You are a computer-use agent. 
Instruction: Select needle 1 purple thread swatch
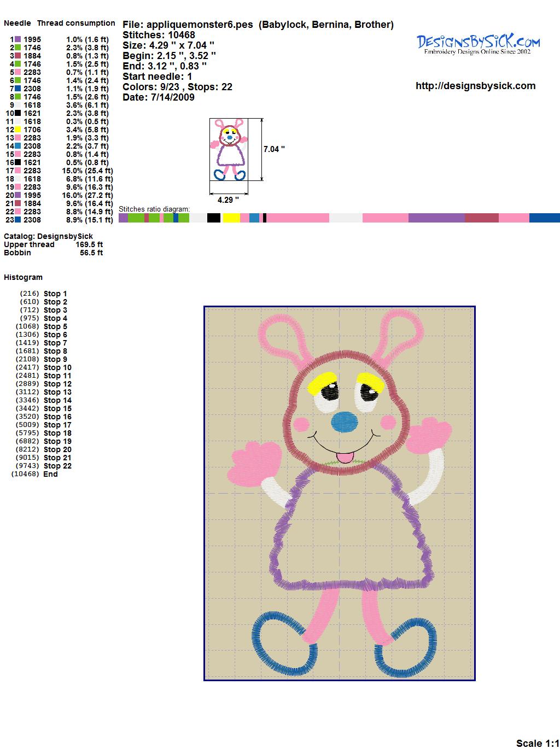pos(18,39)
